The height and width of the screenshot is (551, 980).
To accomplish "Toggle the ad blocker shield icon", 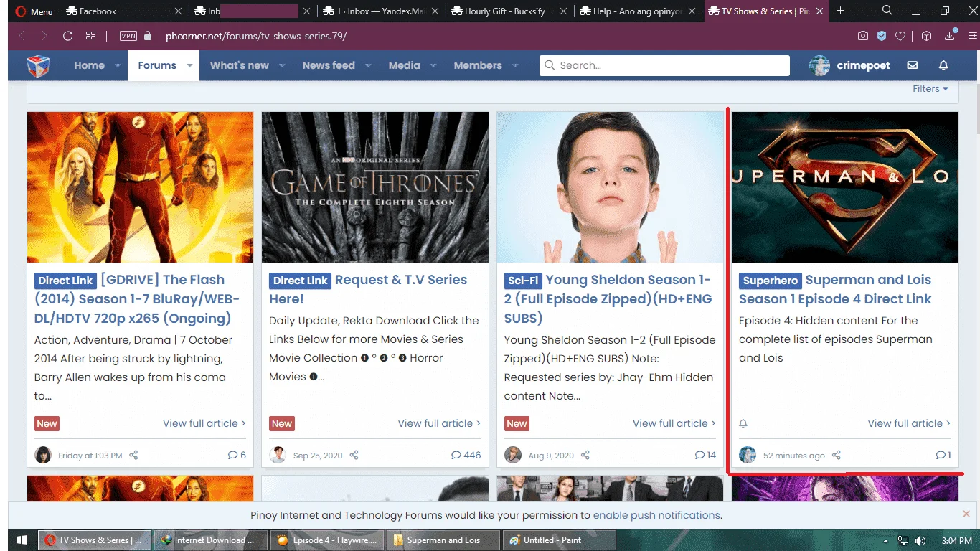I will click(882, 36).
